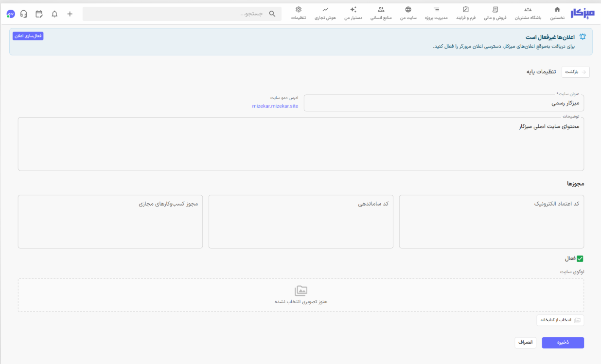Open the user profile avatar menu
The image size is (601, 364).
tap(11, 14)
